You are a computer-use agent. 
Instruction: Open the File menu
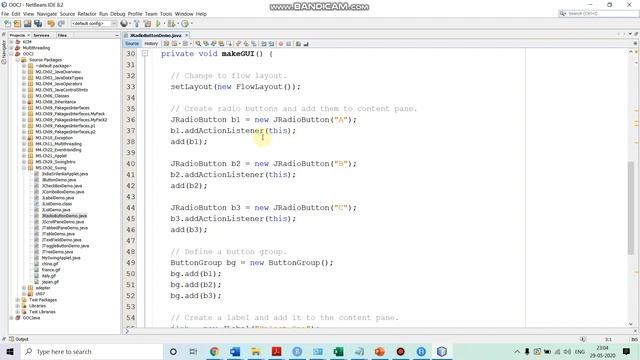coord(5,14)
